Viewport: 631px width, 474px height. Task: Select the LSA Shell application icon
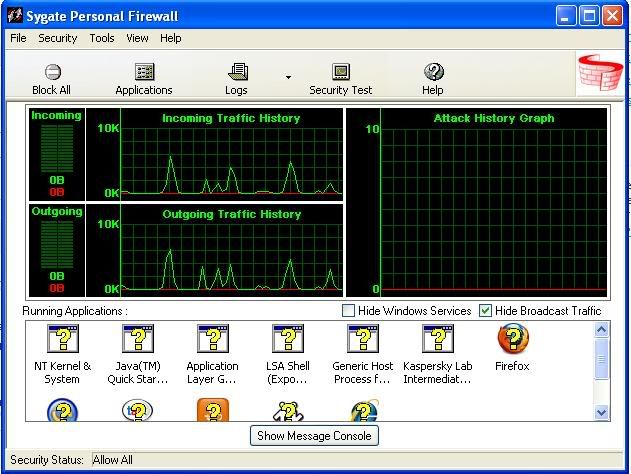click(288, 339)
